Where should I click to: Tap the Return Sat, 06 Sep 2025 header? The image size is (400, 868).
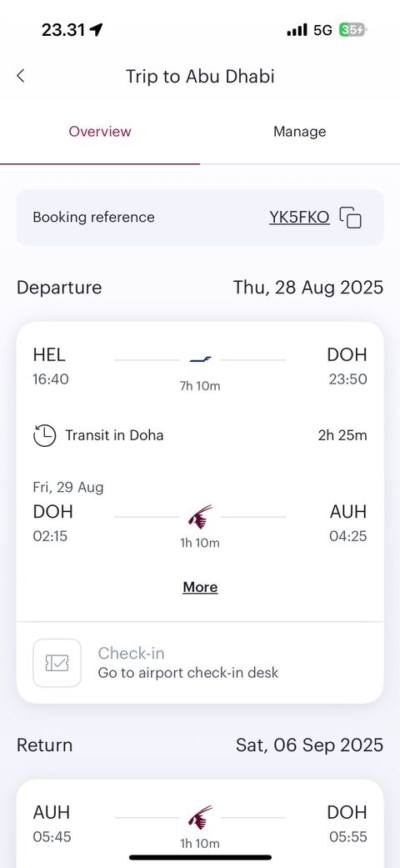coord(200,745)
